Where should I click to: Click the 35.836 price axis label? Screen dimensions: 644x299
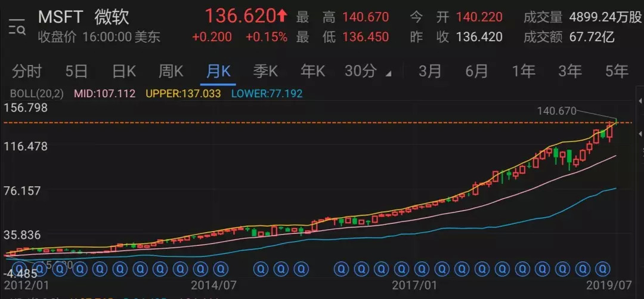(x=23, y=235)
